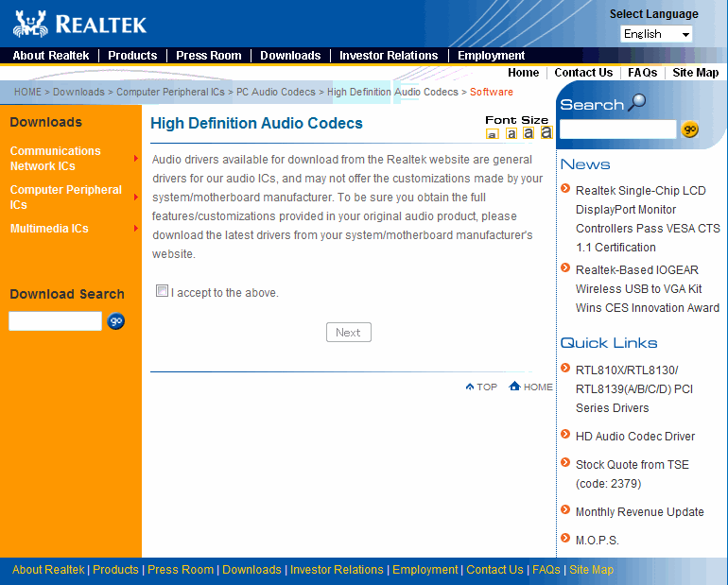Click the yellow Search go button

[690, 129]
